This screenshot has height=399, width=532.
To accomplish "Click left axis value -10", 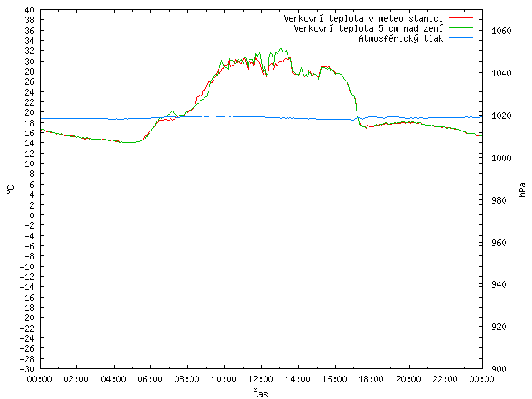I will click(27, 266).
